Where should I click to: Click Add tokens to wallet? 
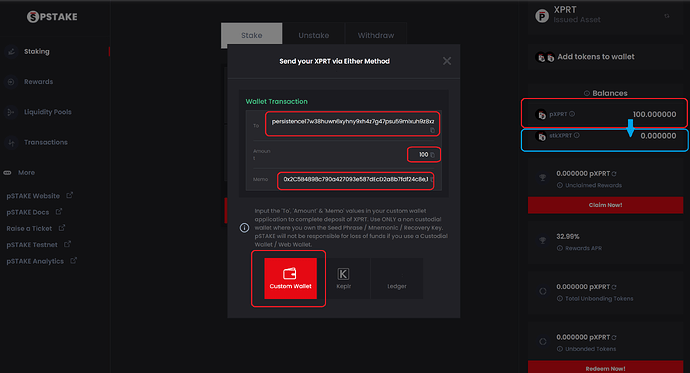[x=596, y=57]
